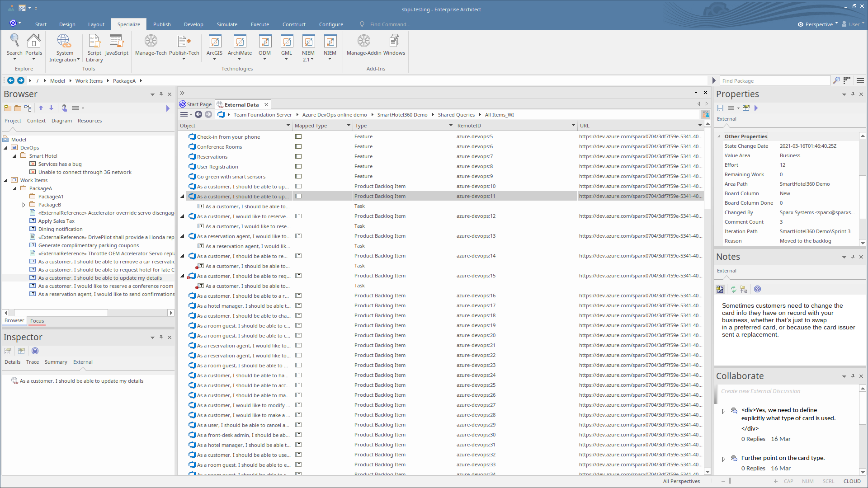Open the Add-Ins Windows button
Image resolution: width=868 pixels, height=488 pixels.
(x=394, y=45)
